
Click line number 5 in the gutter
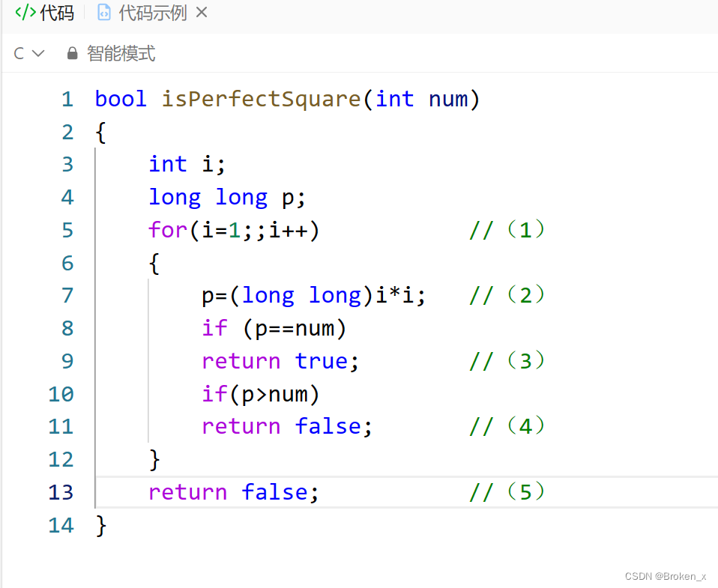(x=67, y=230)
